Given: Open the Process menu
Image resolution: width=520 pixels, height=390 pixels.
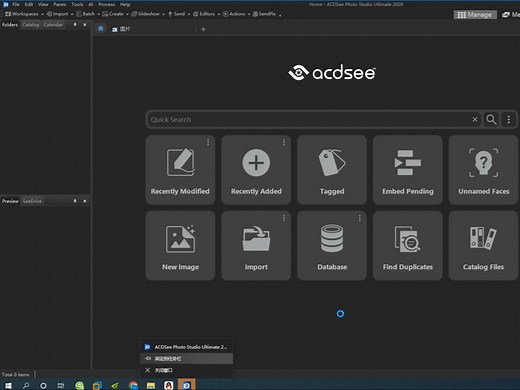Looking at the screenshot, I should point(106,4).
